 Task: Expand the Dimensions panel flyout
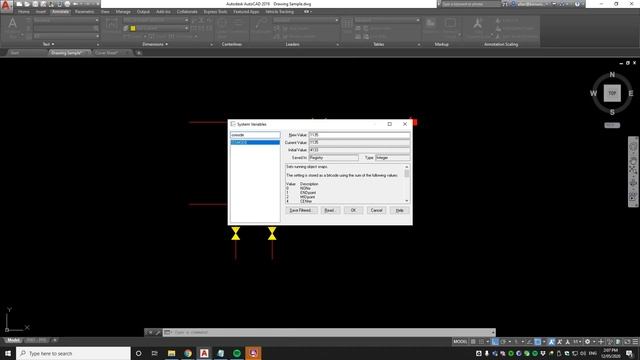click(155, 44)
